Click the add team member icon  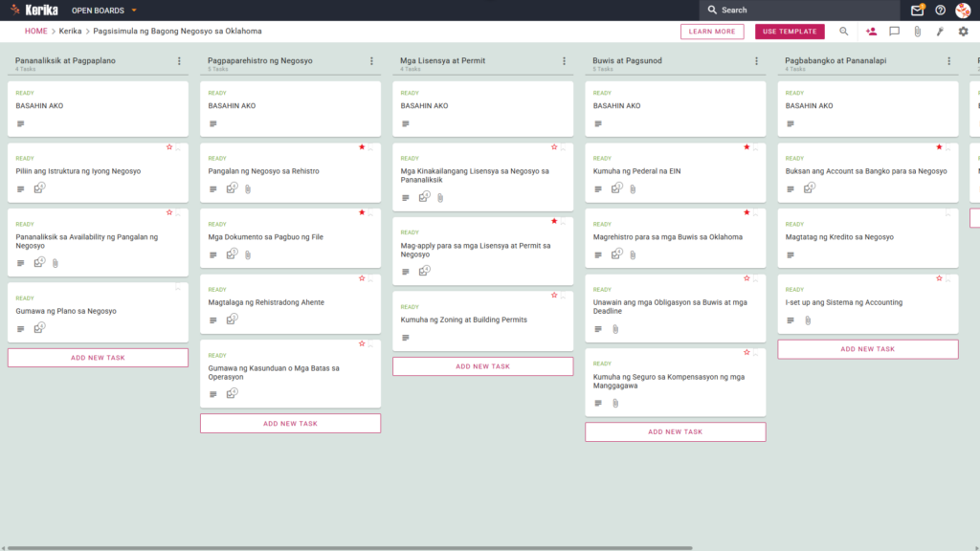[871, 32]
